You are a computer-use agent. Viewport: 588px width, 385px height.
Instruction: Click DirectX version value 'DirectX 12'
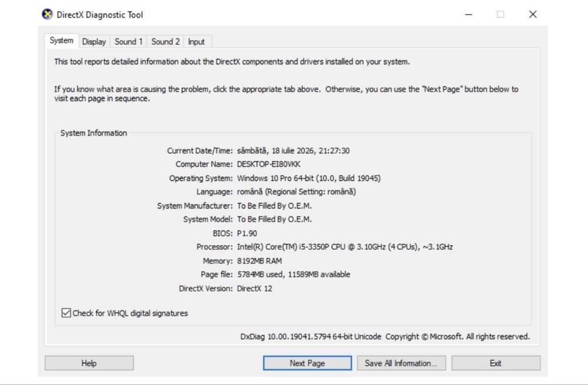[255, 288]
